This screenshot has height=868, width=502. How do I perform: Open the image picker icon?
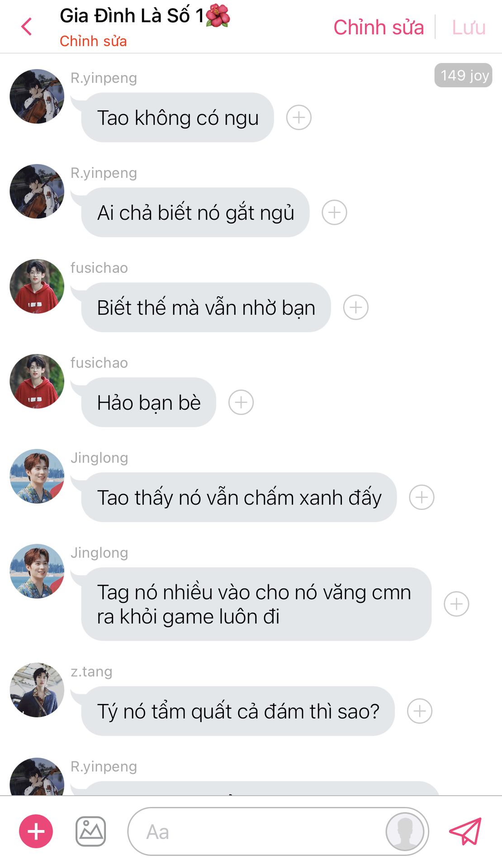coord(90,831)
